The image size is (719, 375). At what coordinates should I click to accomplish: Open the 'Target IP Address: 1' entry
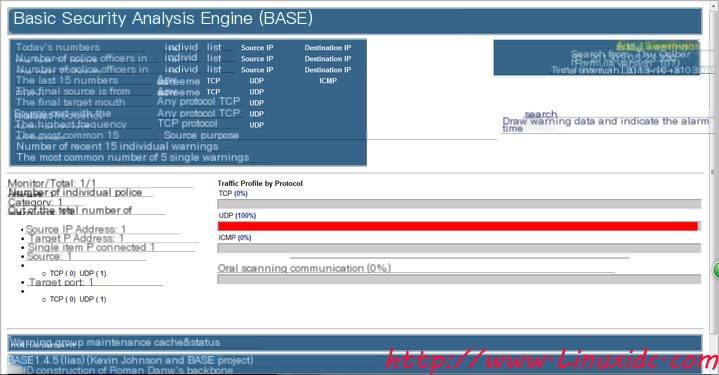[x=76, y=238]
